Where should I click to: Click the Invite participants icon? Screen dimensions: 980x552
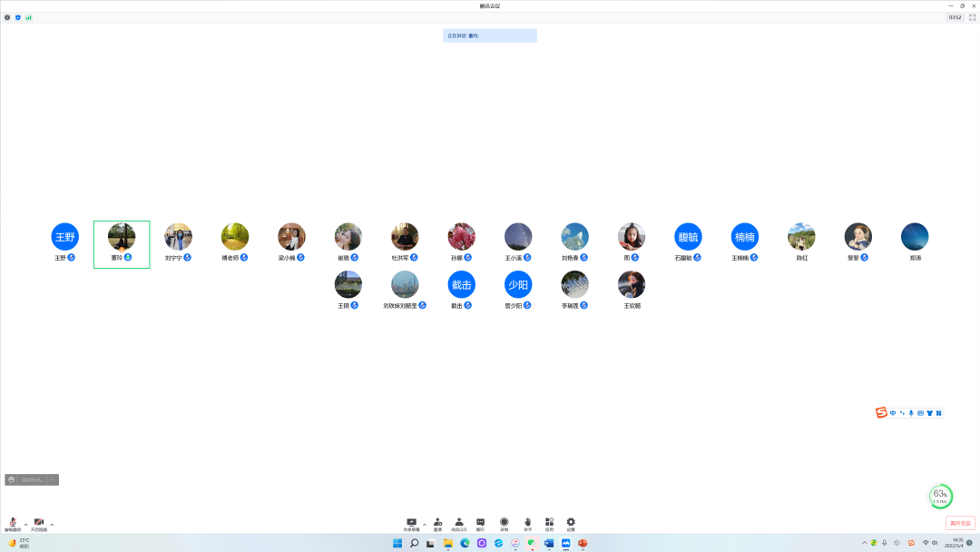[x=437, y=523]
